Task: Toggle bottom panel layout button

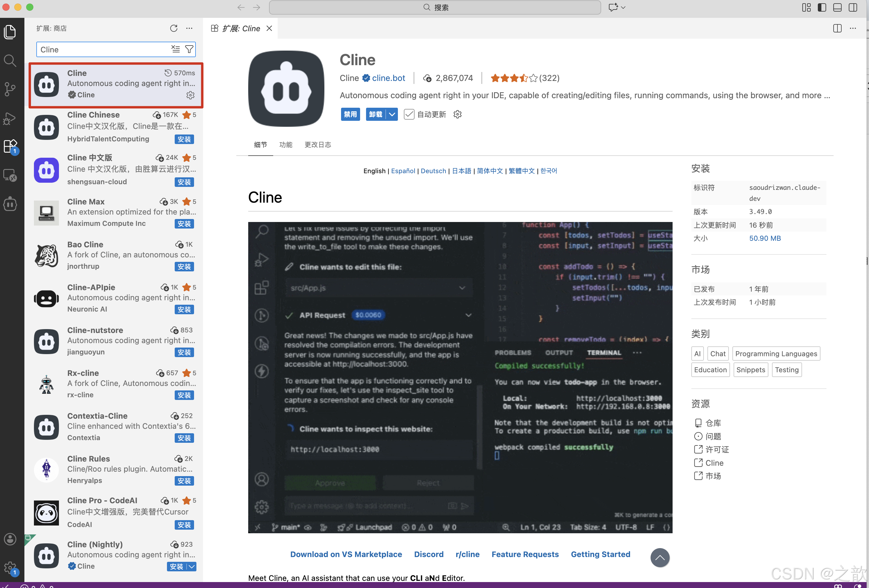Action: coord(837,7)
